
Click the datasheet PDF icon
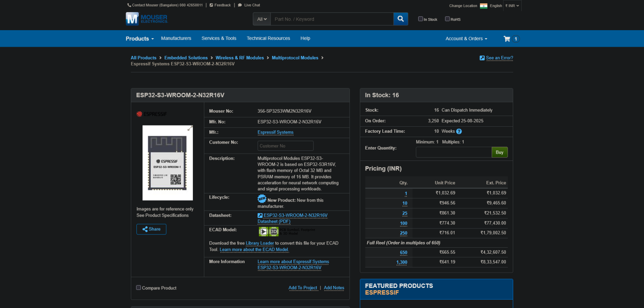(260, 216)
